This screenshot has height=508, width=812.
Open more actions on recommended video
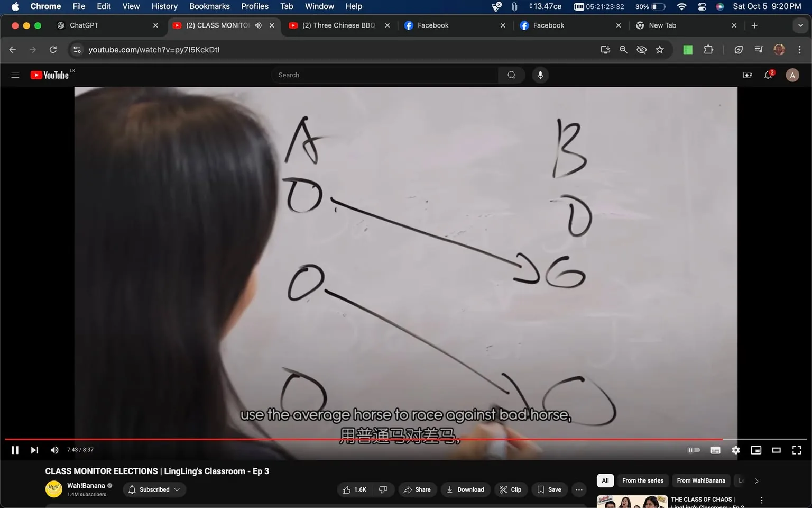[x=761, y=500]
